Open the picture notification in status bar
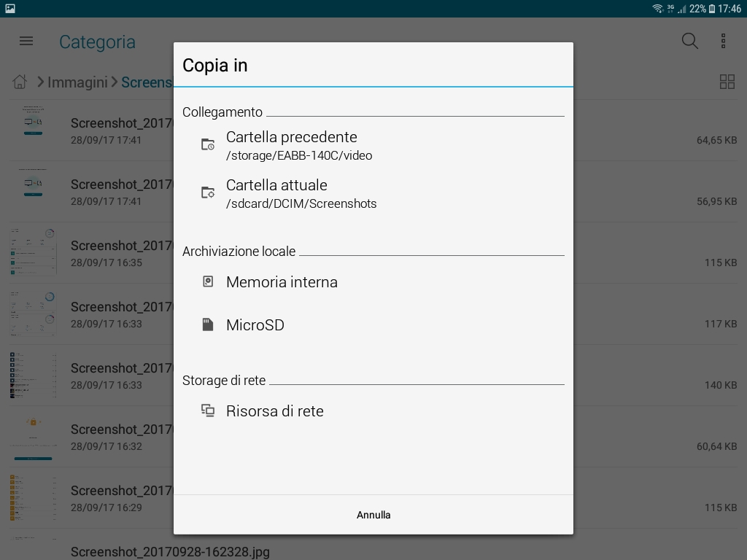The height and width of the screenshot is (560, 747). 10,9
